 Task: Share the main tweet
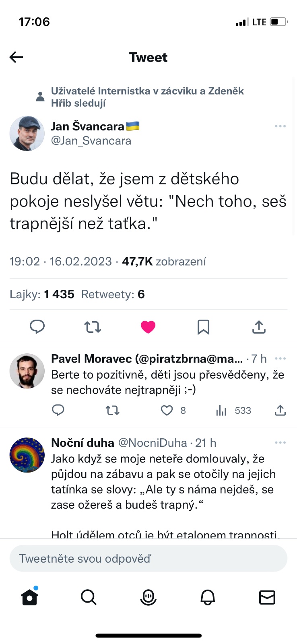tap(259, 327)
